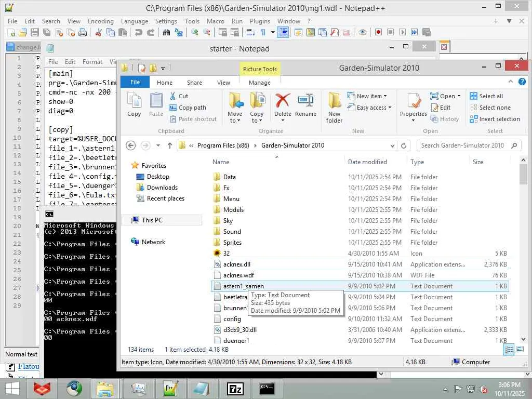Click Playback macro icon in Notepad++
Screen dimensions: 532x399
(403, 32)
